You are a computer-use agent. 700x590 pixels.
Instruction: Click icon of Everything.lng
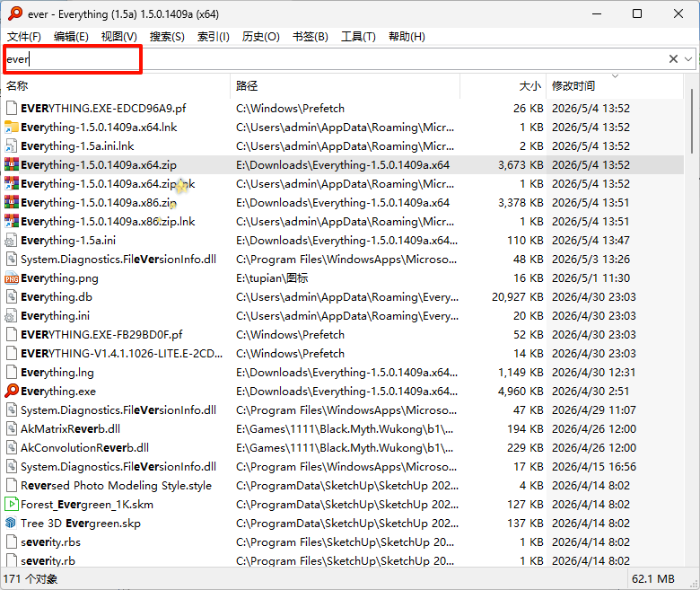pyautogui.click(x=11, y=373)
